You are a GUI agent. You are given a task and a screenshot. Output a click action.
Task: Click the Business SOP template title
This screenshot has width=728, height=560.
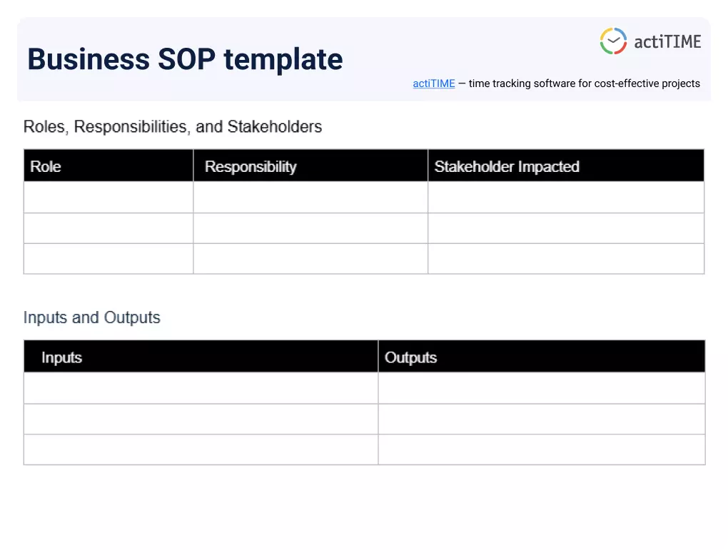(x=185, y=59)
